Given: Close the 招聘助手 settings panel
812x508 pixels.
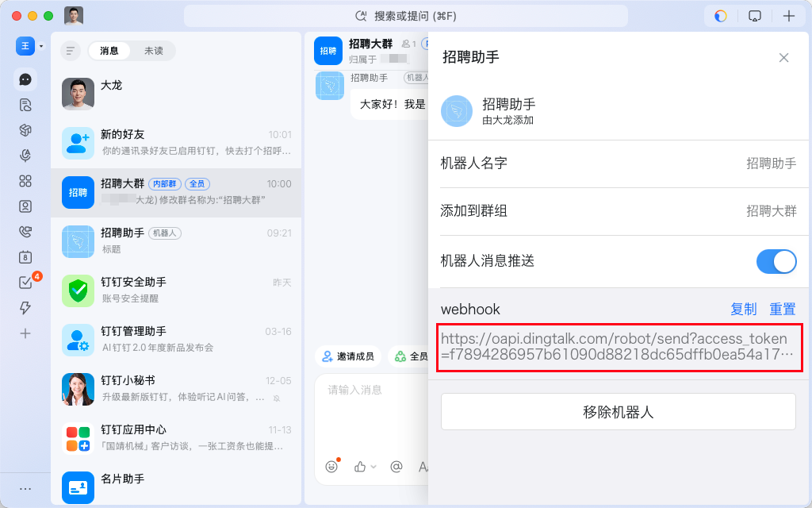Looking at the screenshot, I should (x=784, y=57).
